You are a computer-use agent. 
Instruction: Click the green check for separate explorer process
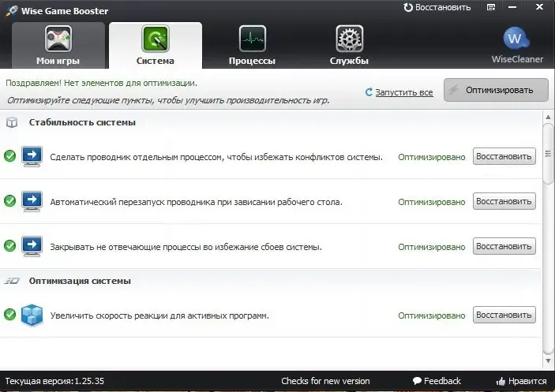click(x=10, y=156)
